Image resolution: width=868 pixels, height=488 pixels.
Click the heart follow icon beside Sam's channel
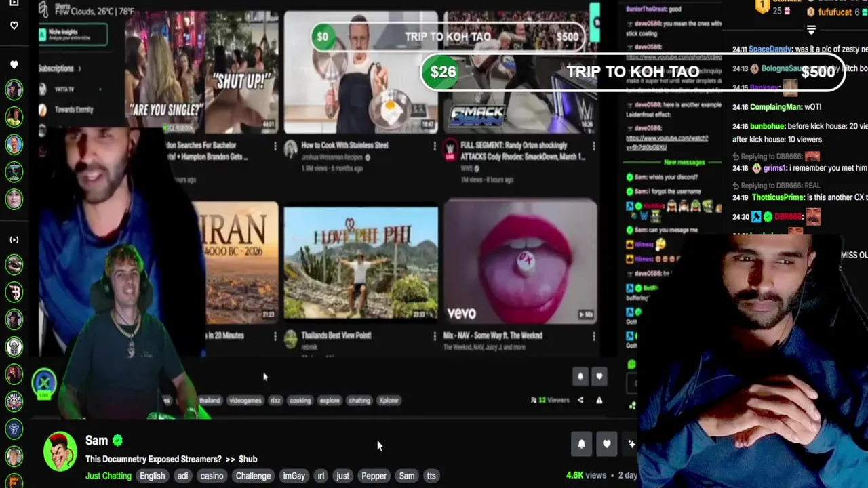click(606, 444)
